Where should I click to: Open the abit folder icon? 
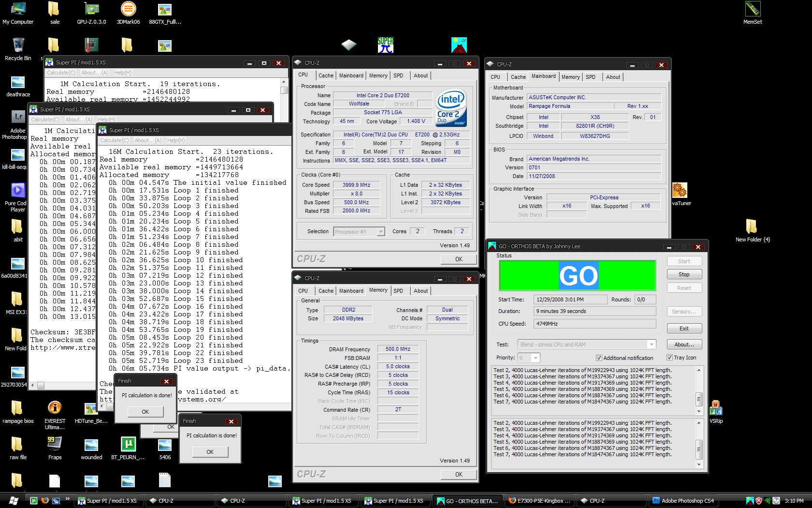tap(18, 231)
